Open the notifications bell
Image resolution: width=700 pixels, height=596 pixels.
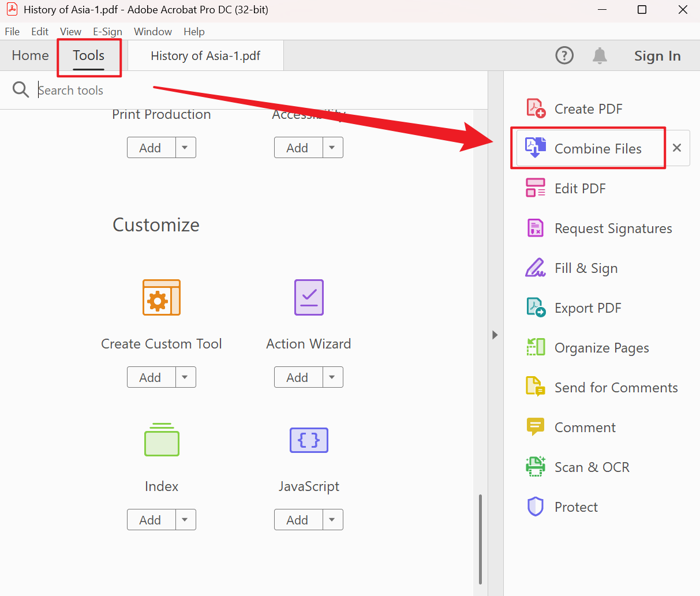(600, 56)
